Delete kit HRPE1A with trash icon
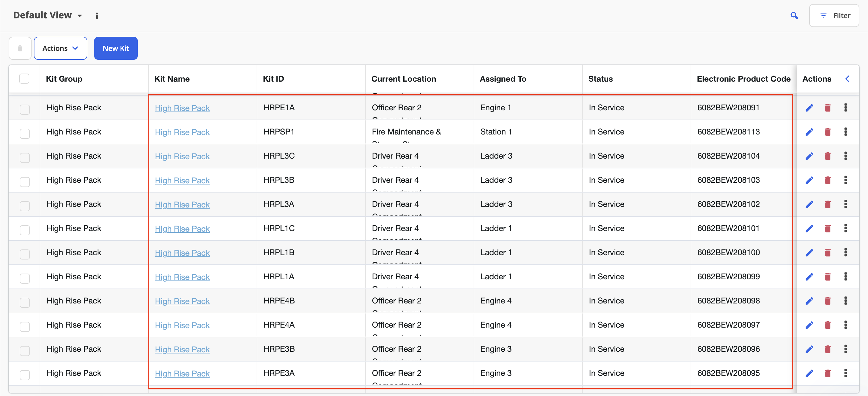The image size is (868, 396). (828, 108)
